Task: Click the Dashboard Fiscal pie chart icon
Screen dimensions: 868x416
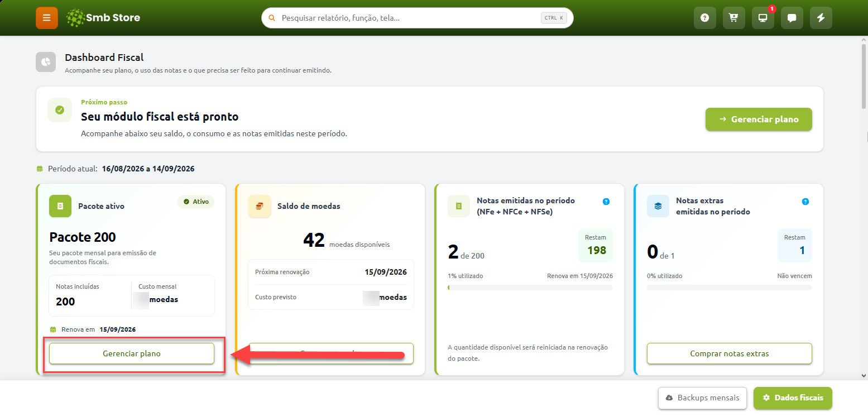Action: click(46, 62)
